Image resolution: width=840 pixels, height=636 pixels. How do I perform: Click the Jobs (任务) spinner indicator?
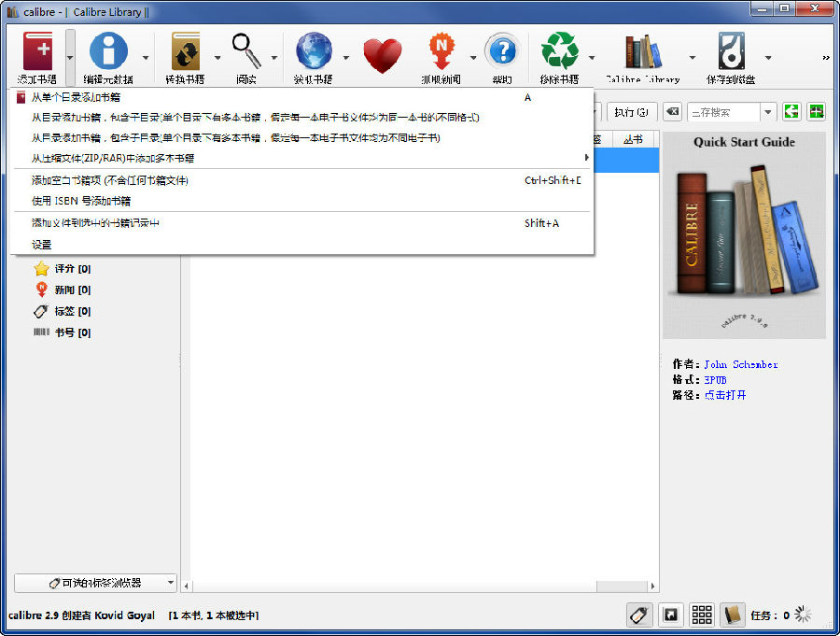tap(803, 615)
